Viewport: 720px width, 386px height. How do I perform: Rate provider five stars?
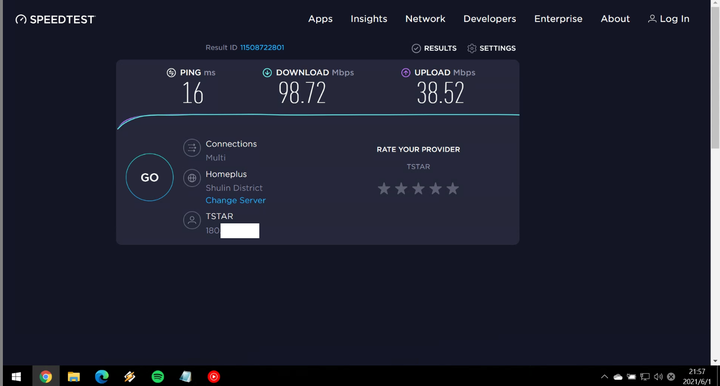(453, 188)
